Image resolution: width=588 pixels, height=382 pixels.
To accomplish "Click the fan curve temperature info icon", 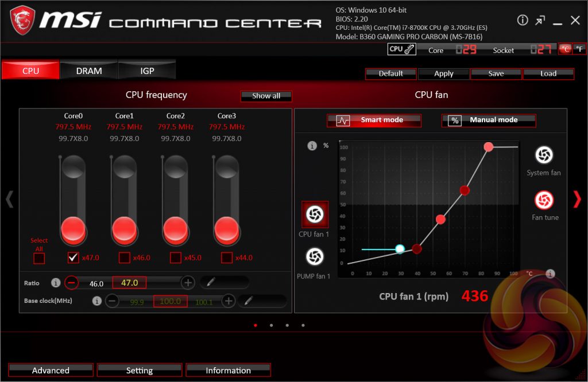I will pyautogui.click(x=550, y=274).
